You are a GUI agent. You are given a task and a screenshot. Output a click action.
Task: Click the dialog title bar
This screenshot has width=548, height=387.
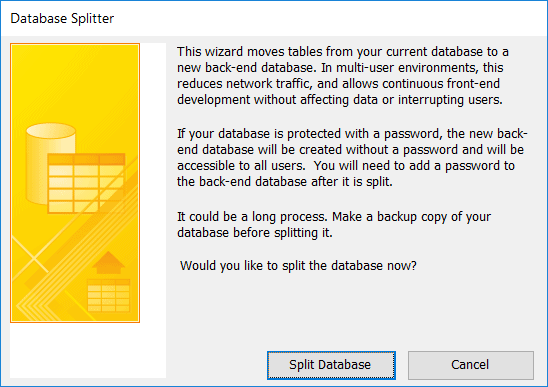click(274, 19)
